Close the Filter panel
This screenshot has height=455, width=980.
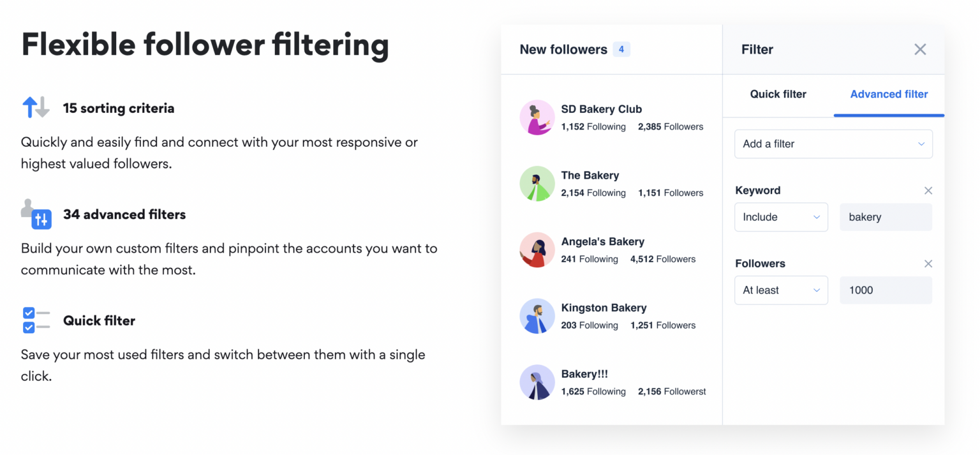click(x=920, y=49)
